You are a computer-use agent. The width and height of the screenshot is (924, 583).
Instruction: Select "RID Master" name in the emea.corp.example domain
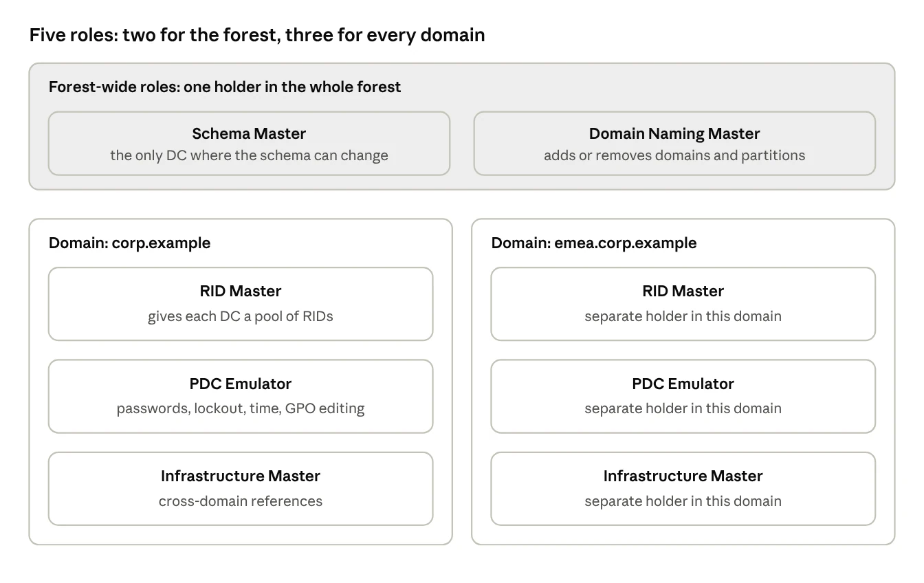pos(683,291)
